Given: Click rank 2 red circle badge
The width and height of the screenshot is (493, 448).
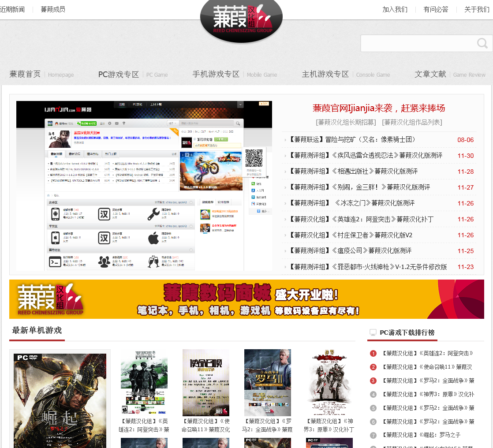Looking at the screenshot, I should (373, 367).
